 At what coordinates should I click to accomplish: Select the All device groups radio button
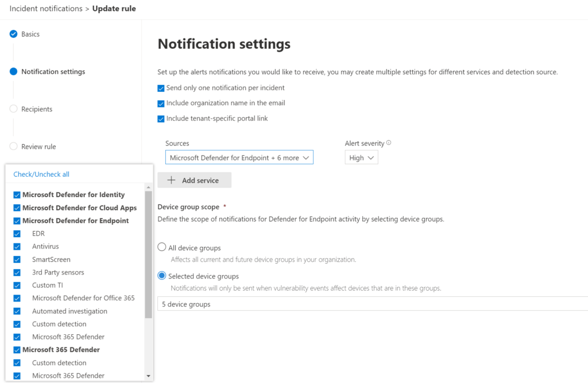click(x=161, y=247)
